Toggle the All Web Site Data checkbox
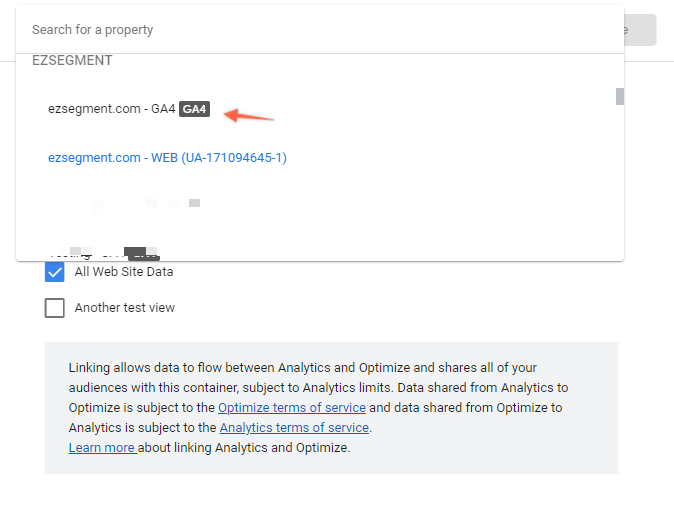This screenshot has height=506, width=674. coord(55,272)
